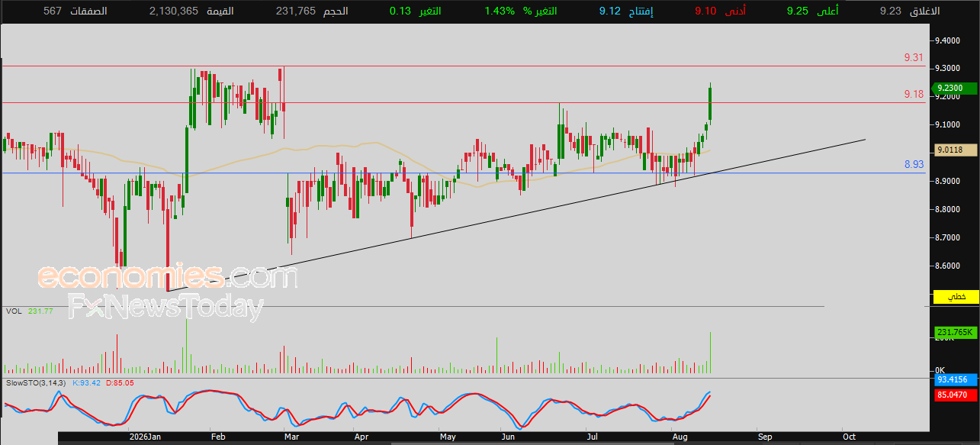Viewport: 980px width, 445px height.
Task: Select the 9.18 red resistance level label
Action: coord(914,94)
